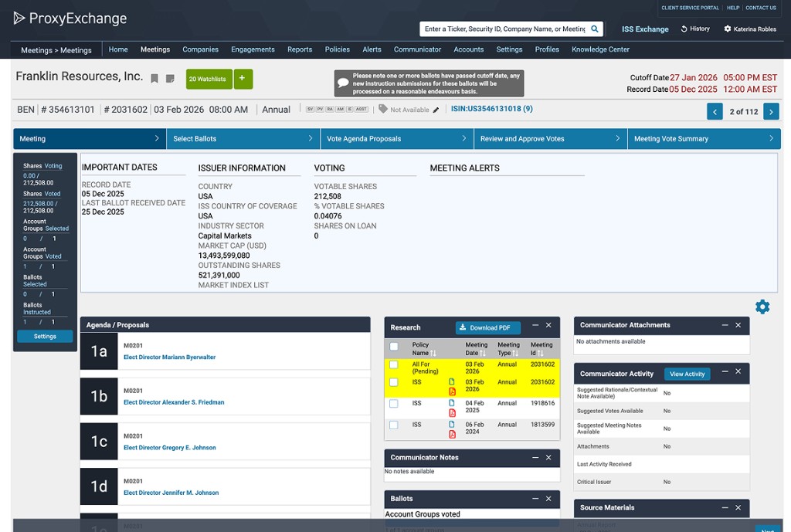Open the Elect Director Mariann Byerwalter proposal

169,357
